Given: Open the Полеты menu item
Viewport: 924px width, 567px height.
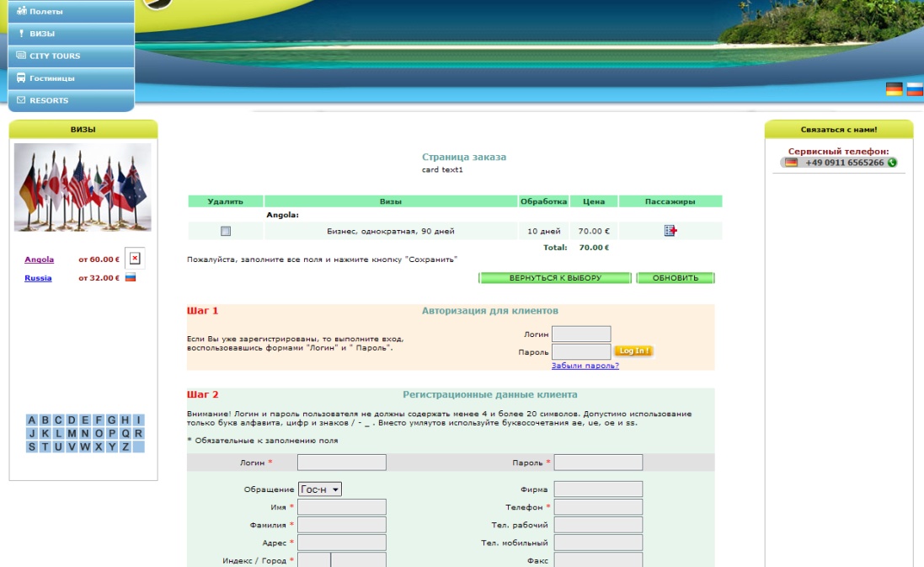Looking at the screenshot, I should click(x=71, y=12).
